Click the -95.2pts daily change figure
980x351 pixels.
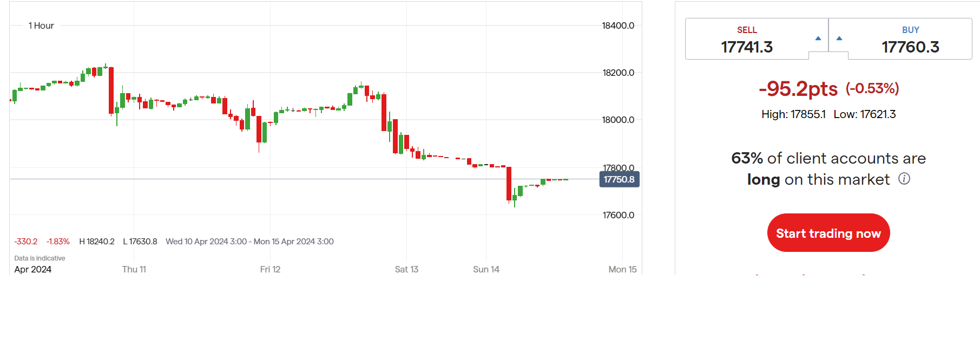point(798,89)
